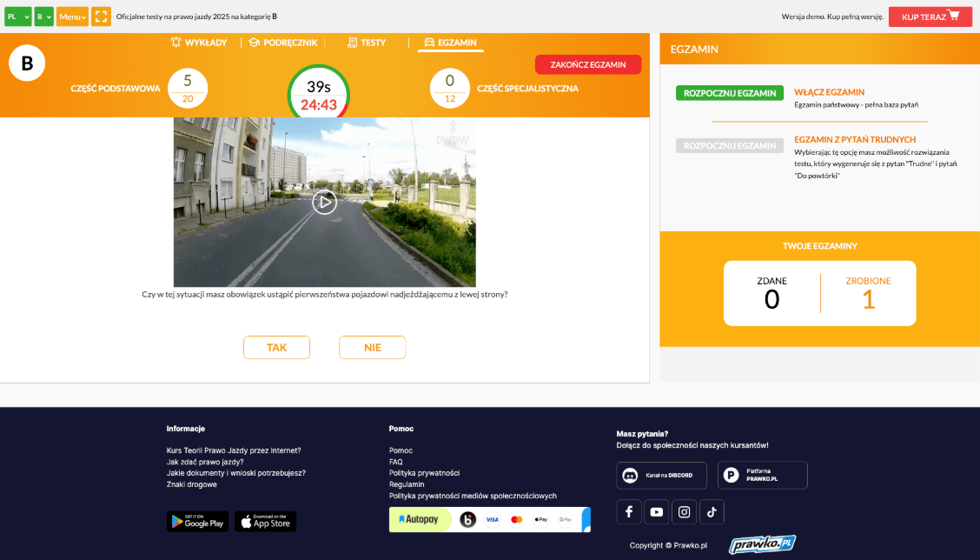Open the Facebook social icon
Screen dimensions: 980x560
point(628,512)
